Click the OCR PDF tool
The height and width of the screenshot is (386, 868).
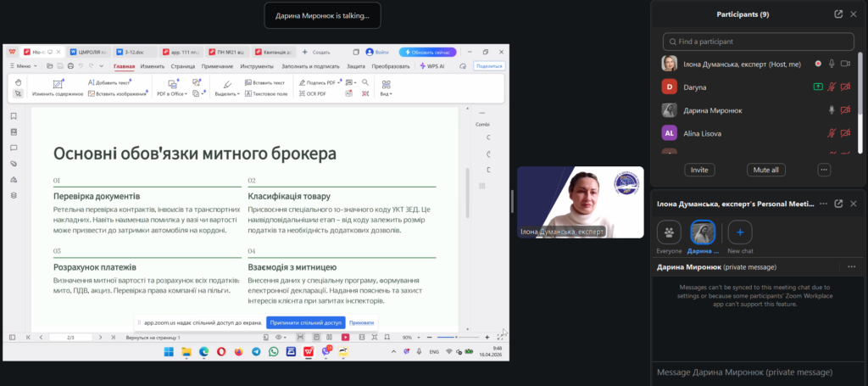click(311, 94)
